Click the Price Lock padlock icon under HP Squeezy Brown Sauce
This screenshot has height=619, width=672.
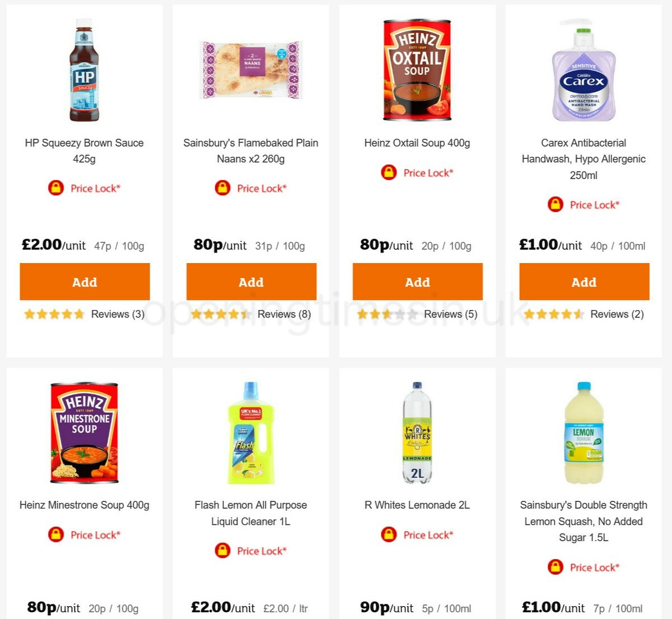pyautogui.click(x=55, y=188)
